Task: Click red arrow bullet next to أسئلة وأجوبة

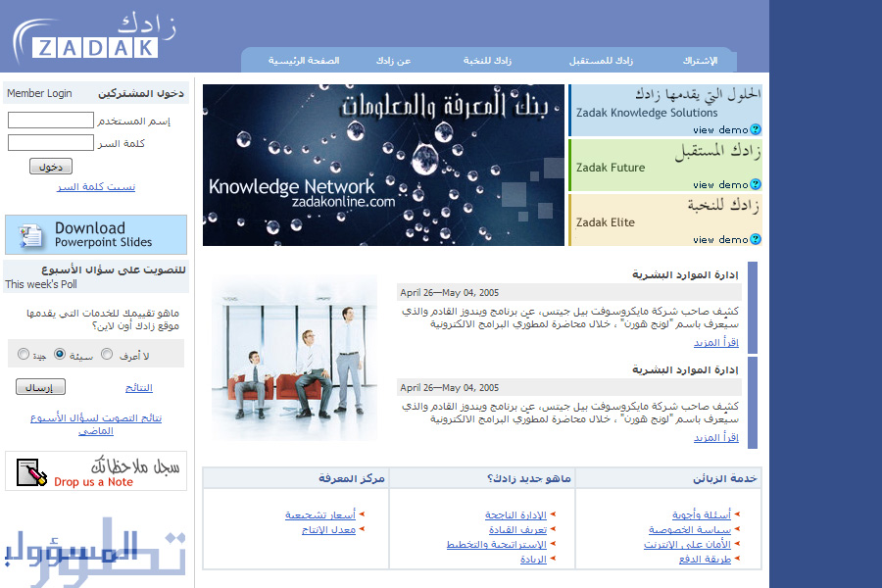Action: tap(737, 514)
